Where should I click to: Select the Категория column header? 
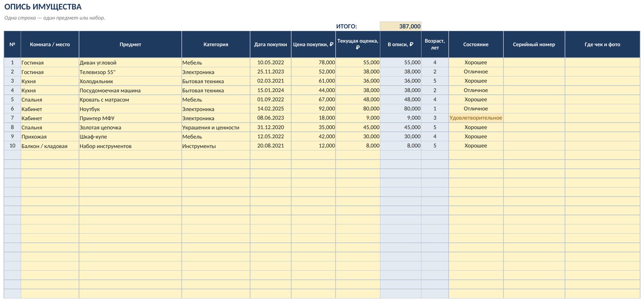216,44
